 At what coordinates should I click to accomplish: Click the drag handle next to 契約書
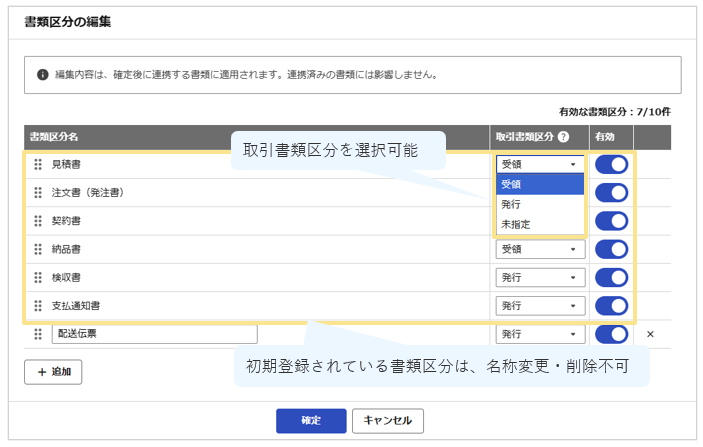coord(38,221)
